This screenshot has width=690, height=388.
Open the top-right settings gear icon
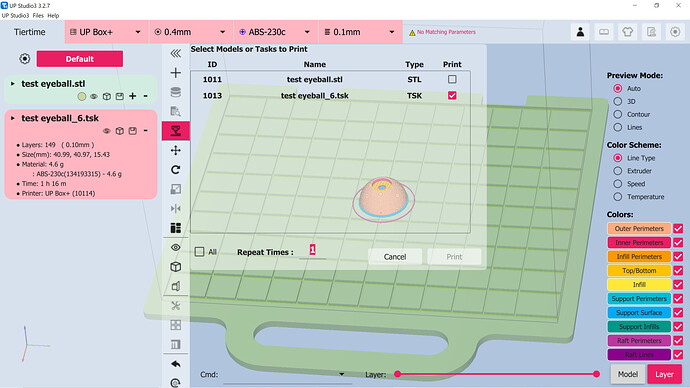click(x=675, y=32)
